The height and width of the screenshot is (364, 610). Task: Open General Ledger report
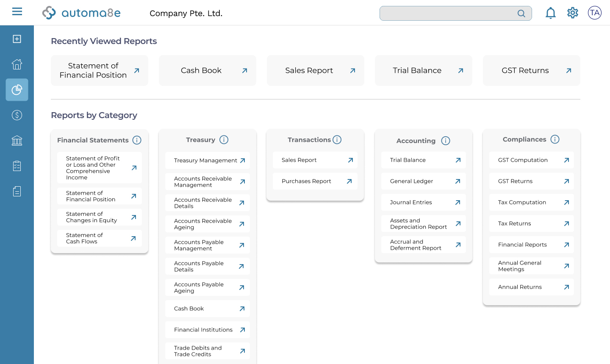tap(424, 181)
